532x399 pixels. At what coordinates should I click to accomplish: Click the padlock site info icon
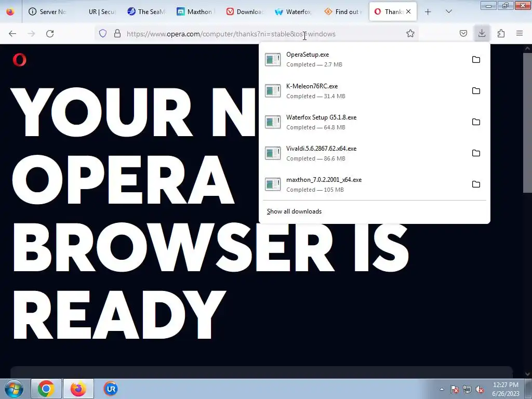(x=117, y=33)
